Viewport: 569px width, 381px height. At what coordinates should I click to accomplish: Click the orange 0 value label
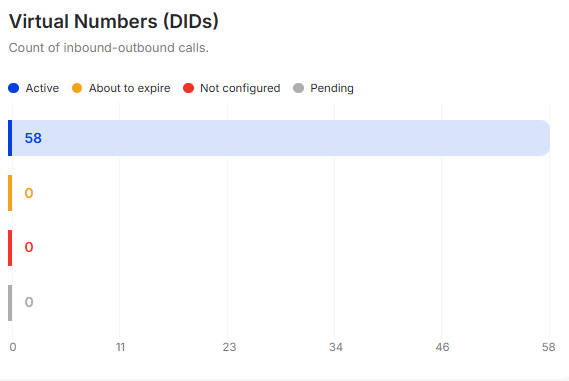pos(29,193)
